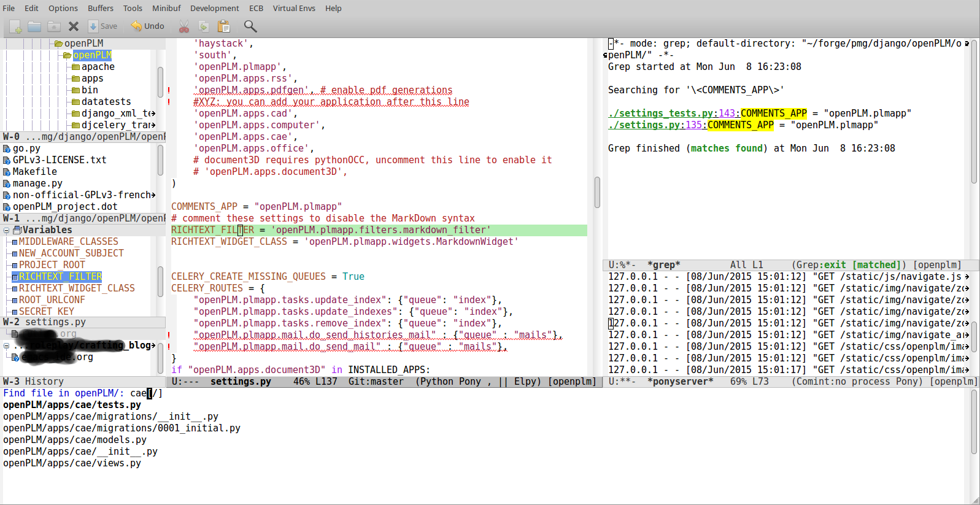980x505 pixels.
Task: Open the Help menu
Action: click(x=333, y=8)
